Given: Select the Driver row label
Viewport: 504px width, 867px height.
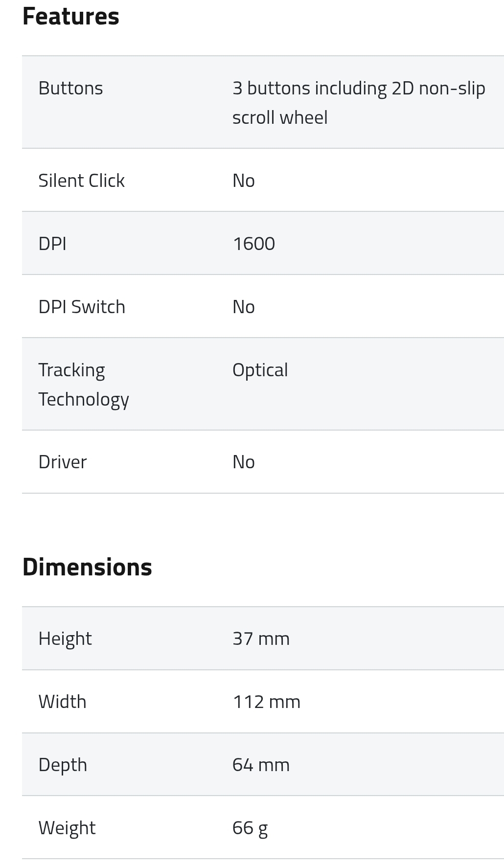Looking at the screenshot, I should coord(62,462).
